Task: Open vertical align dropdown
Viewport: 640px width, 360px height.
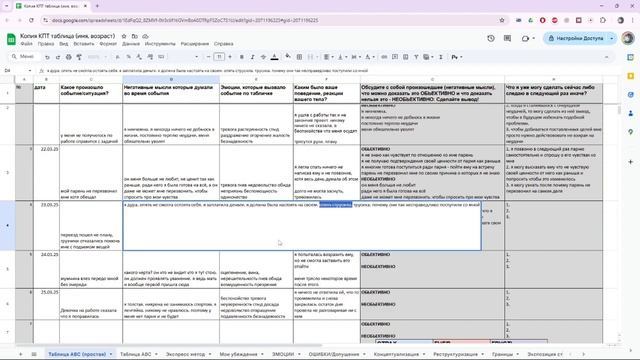Action: pos(342,57)
